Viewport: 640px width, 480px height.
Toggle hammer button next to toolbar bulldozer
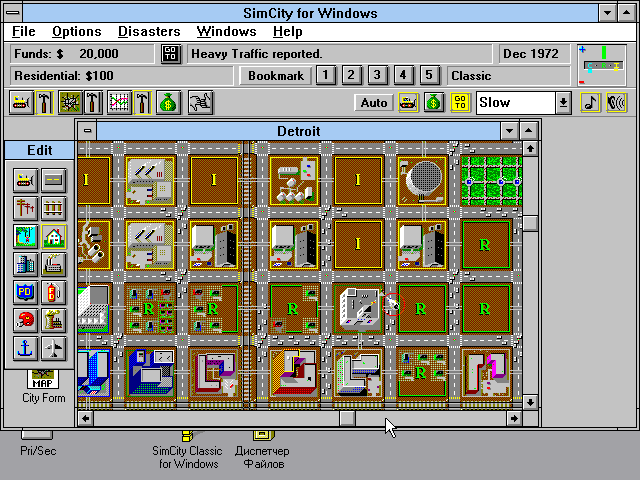tap(45, 102)
